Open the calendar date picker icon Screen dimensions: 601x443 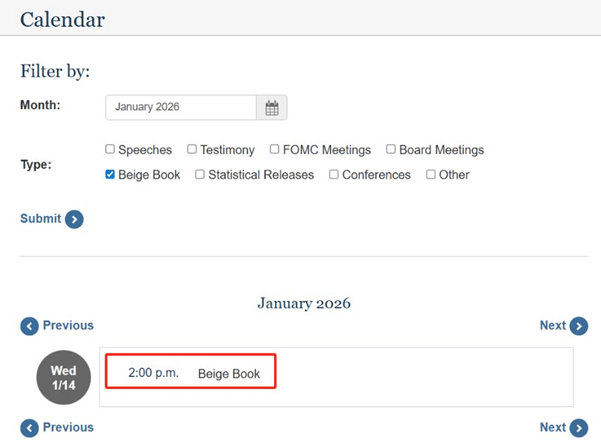(x=272, y=108)
